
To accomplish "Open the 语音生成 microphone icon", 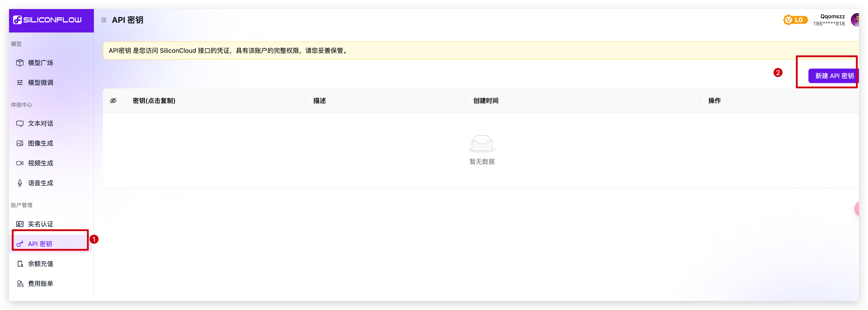I will pos(20,183).
